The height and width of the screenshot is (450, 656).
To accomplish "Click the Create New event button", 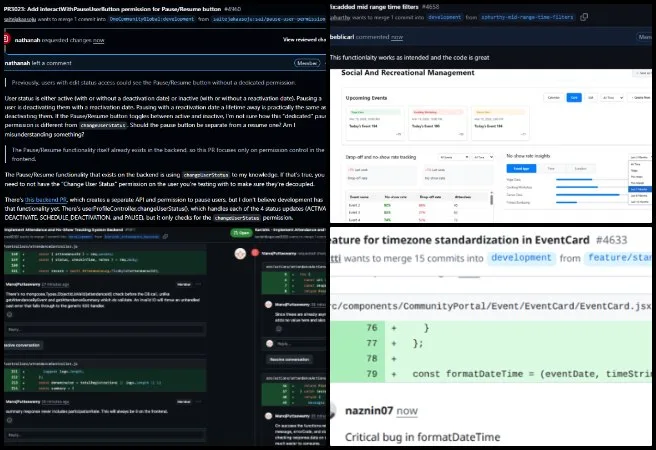I will [641, 97].
